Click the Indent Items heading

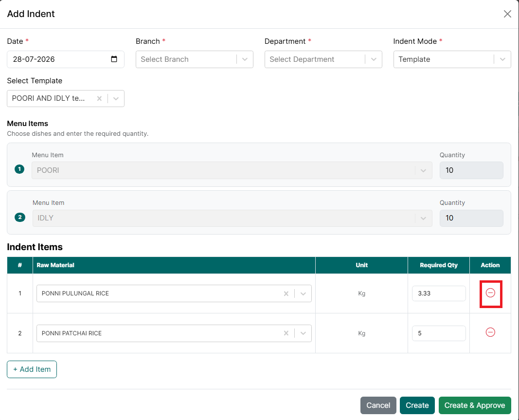(x=35, y=247)
